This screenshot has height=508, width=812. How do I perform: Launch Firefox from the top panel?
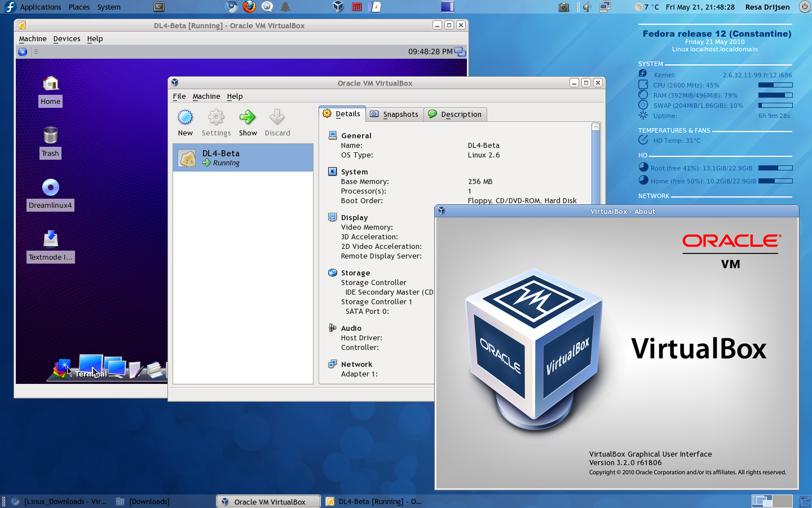pyautogui.click(x=249, y=7)
